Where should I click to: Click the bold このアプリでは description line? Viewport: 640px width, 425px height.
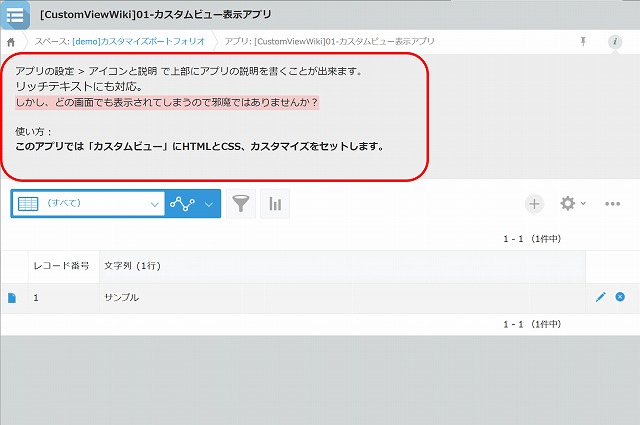200,146
